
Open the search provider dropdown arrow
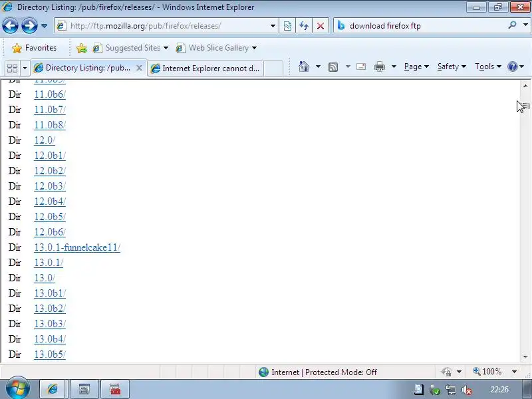(525, 25)
